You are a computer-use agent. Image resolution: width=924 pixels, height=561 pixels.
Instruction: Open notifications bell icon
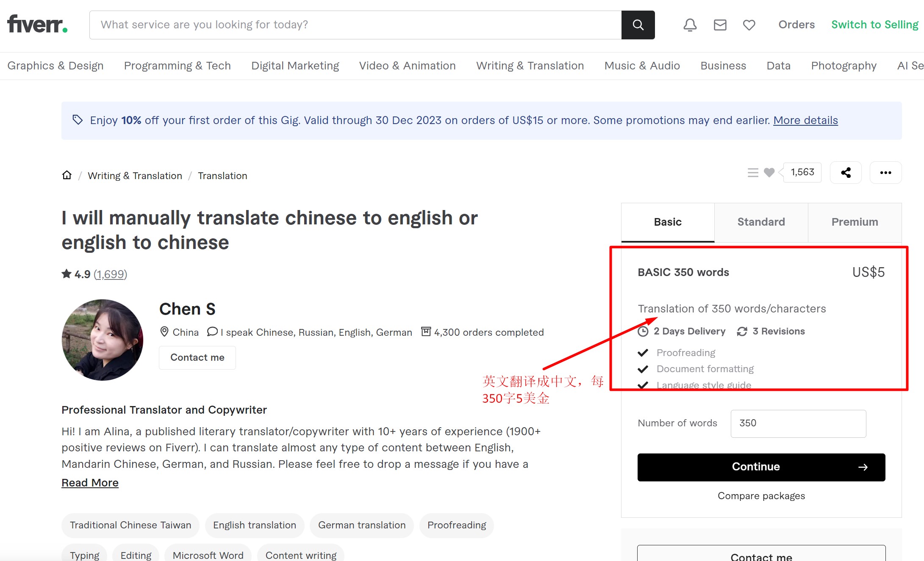[690, 25]
